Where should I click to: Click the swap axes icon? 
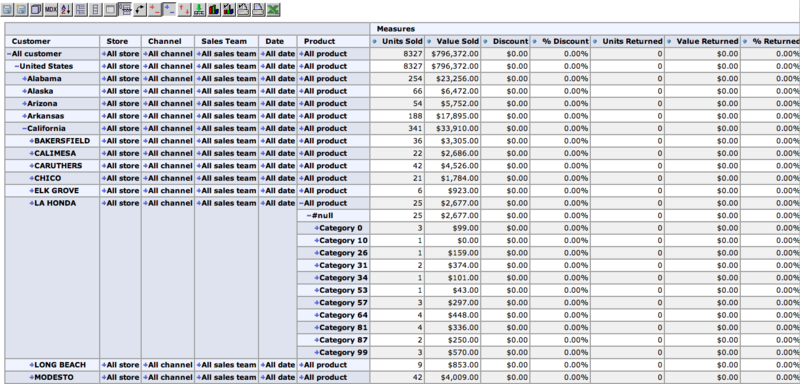[140, 9]
